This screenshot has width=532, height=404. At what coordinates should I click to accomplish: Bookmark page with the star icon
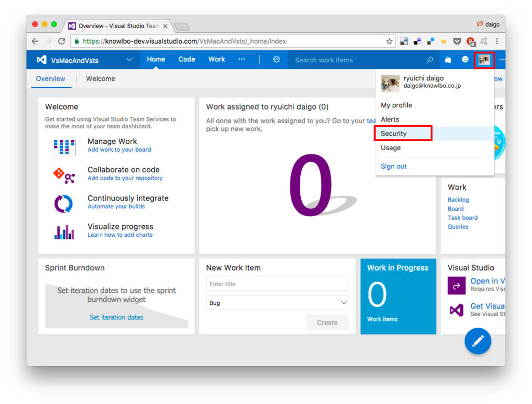389,42
